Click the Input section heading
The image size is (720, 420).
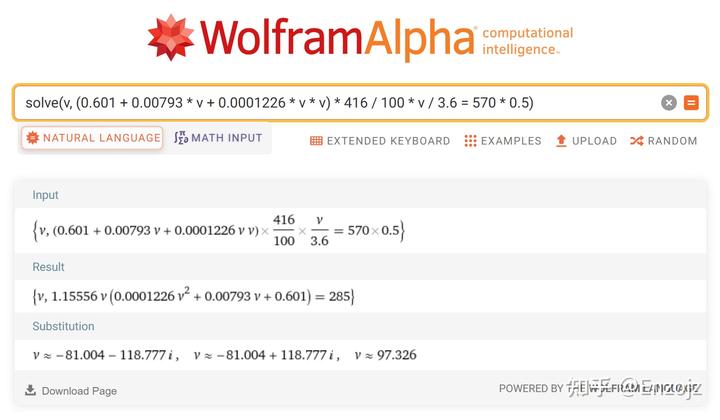tap(45, 195)
